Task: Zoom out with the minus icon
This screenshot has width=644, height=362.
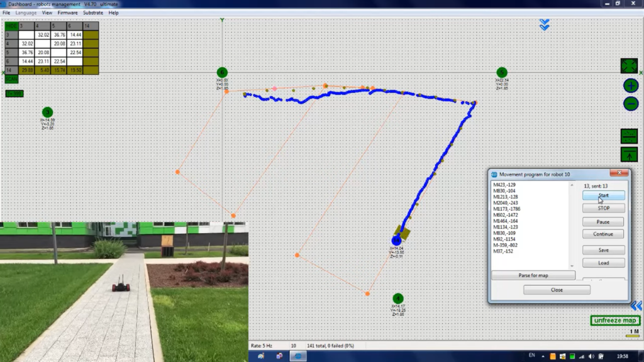Action: pyautogui.click(x=630, y=104)
